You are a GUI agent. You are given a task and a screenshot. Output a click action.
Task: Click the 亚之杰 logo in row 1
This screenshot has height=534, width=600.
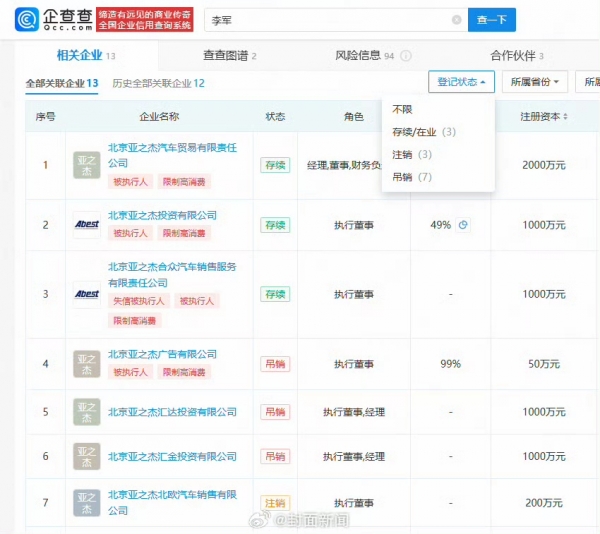[x=87, y=165]
